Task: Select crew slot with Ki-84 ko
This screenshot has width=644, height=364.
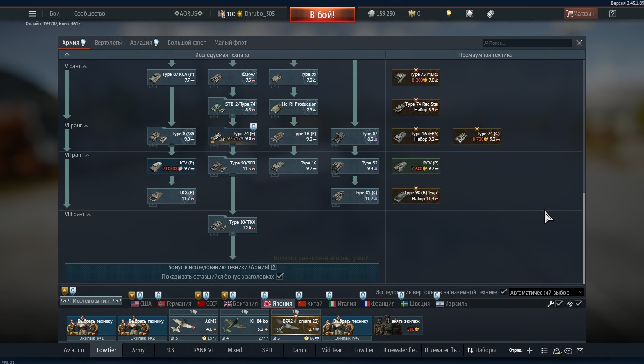Action: 245,325
